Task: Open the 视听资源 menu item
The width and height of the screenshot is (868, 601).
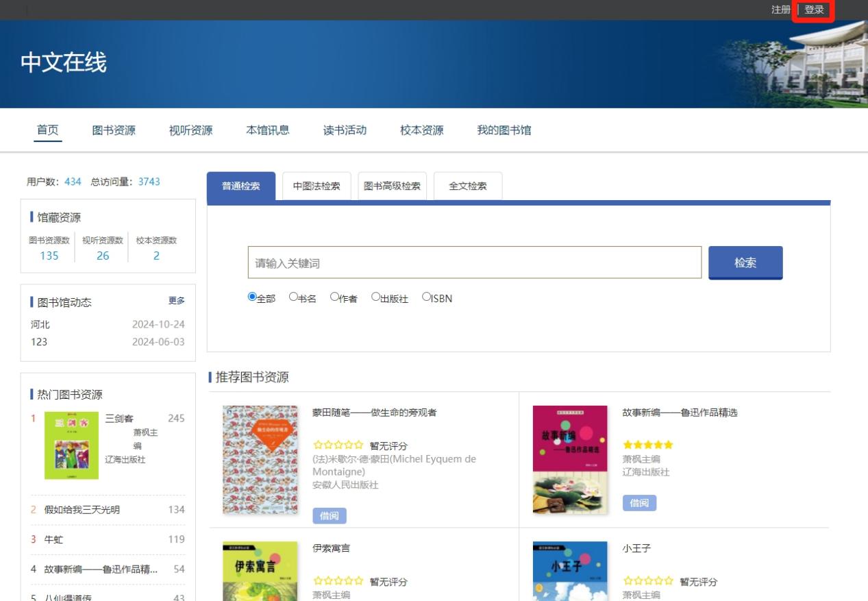Action: (x=190, y=130)
